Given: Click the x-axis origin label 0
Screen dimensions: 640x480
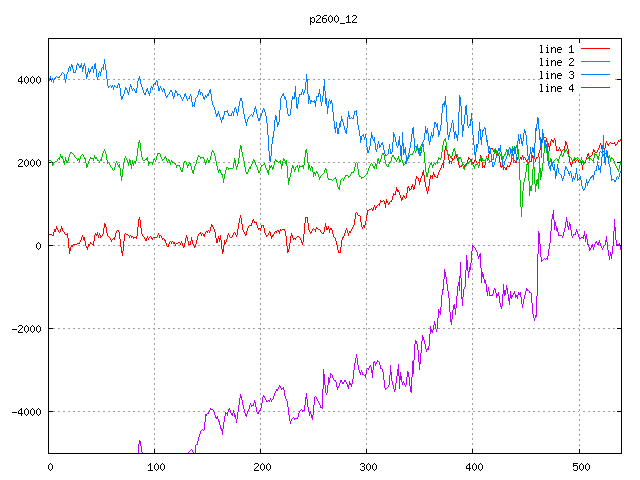Looking at the screenshot, I should coord(50,467).
